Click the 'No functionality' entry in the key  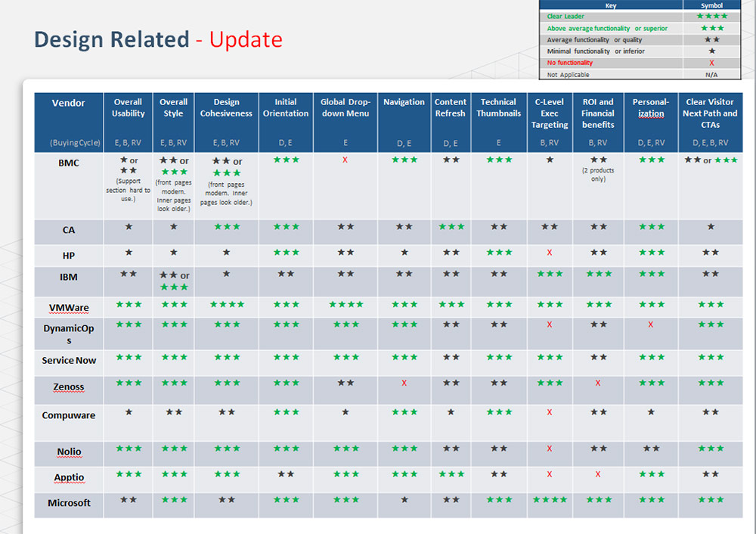pyautogui.click(x=570, y=63)
